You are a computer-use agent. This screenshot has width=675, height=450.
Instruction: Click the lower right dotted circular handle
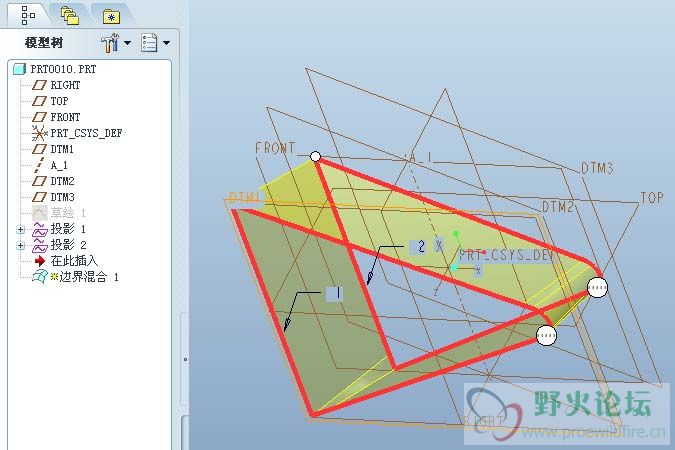coord(546,335)
